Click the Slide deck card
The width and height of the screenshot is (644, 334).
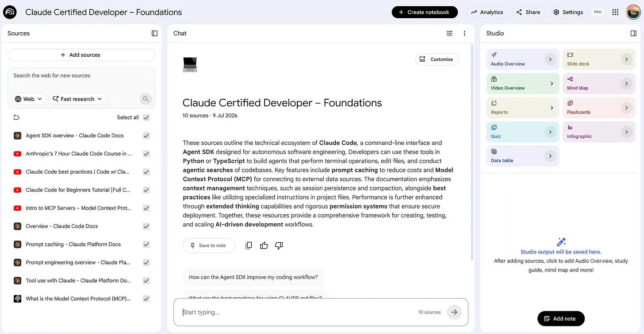[x=599, y=59]
